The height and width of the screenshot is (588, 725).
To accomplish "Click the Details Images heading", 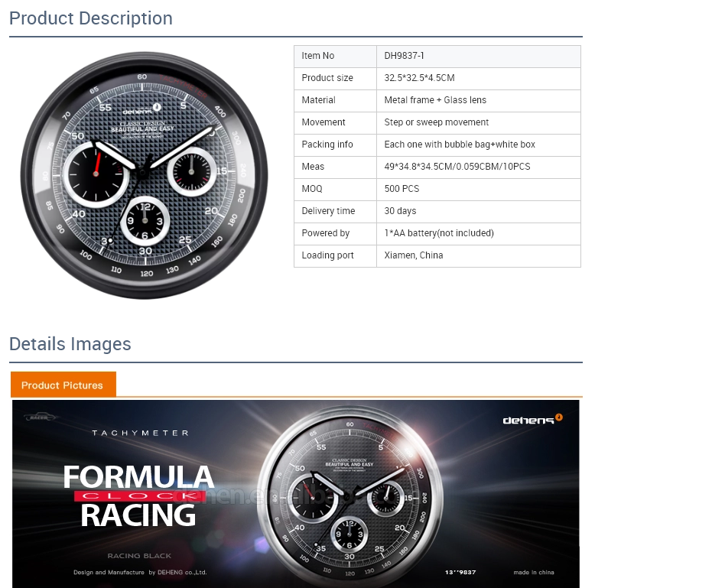I will (70, 344).
